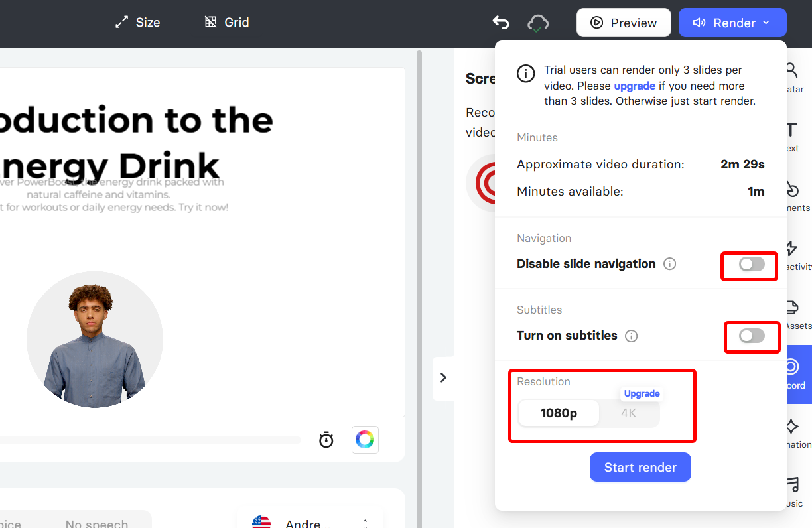This screenshot has width=812, height=528.
Task: Click Approximate video duration value 2m 29s
Action: (x=742, y=164)
